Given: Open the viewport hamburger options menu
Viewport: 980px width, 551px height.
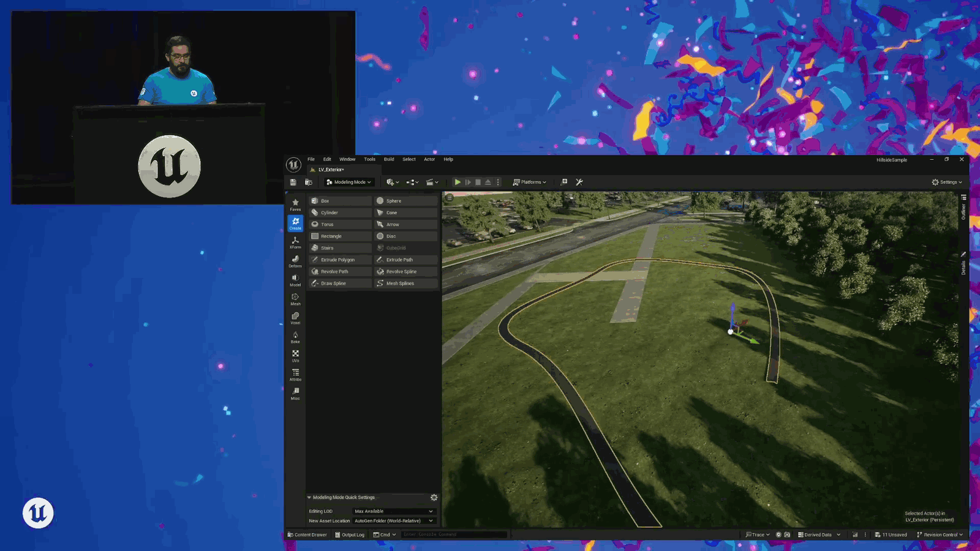Looking at the screenshot, I should click(x=450, y=198).
